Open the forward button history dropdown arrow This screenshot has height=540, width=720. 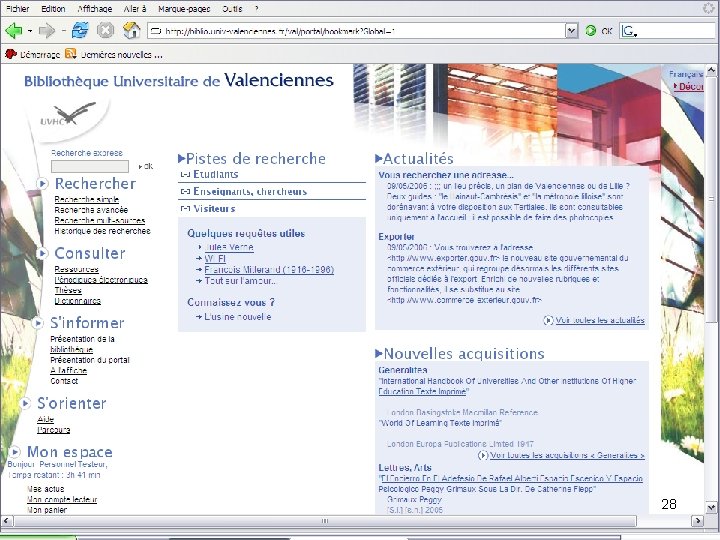(x=63, y=31)
